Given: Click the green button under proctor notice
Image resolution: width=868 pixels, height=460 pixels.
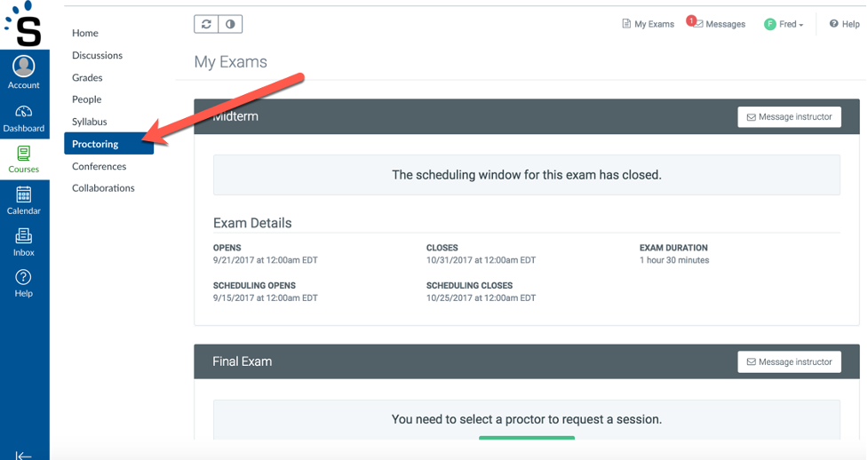Looking at the screenshot, I should [x=527, y=438].
